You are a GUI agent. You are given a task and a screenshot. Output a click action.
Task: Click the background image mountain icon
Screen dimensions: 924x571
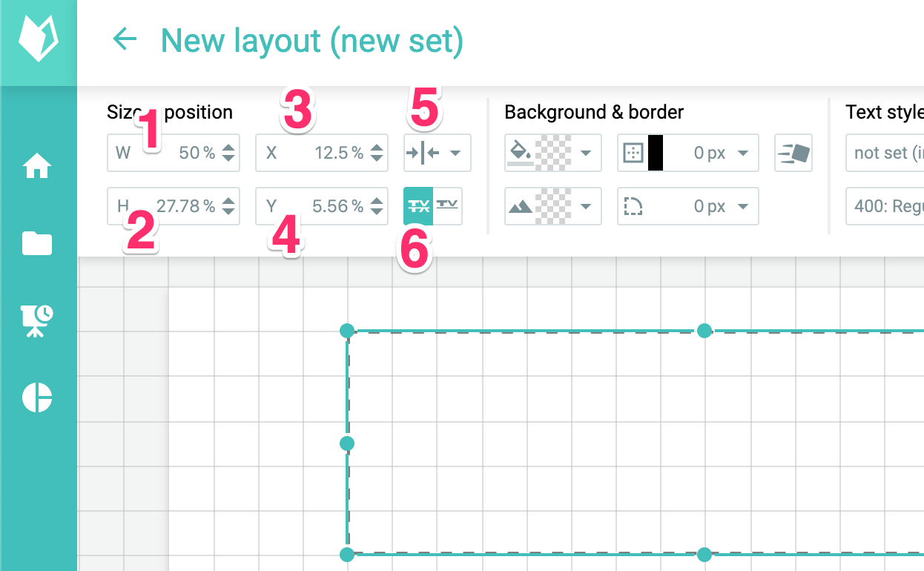pyautogui.click(x=520, y=207)
